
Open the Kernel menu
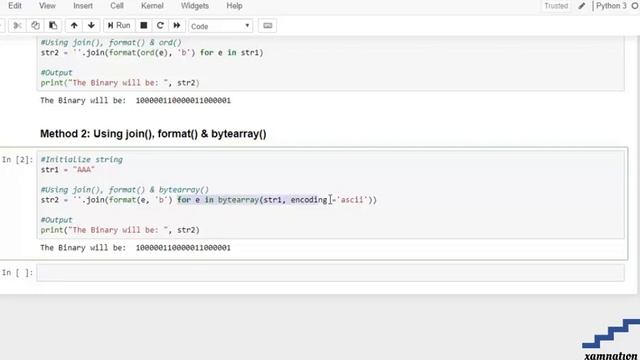[x=152, y=6]
